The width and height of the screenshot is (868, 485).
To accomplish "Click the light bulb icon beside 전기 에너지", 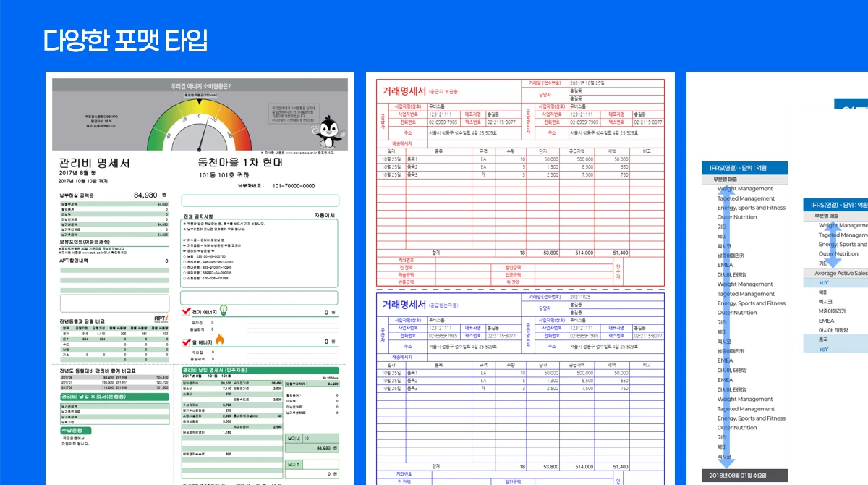I will 224,311.
